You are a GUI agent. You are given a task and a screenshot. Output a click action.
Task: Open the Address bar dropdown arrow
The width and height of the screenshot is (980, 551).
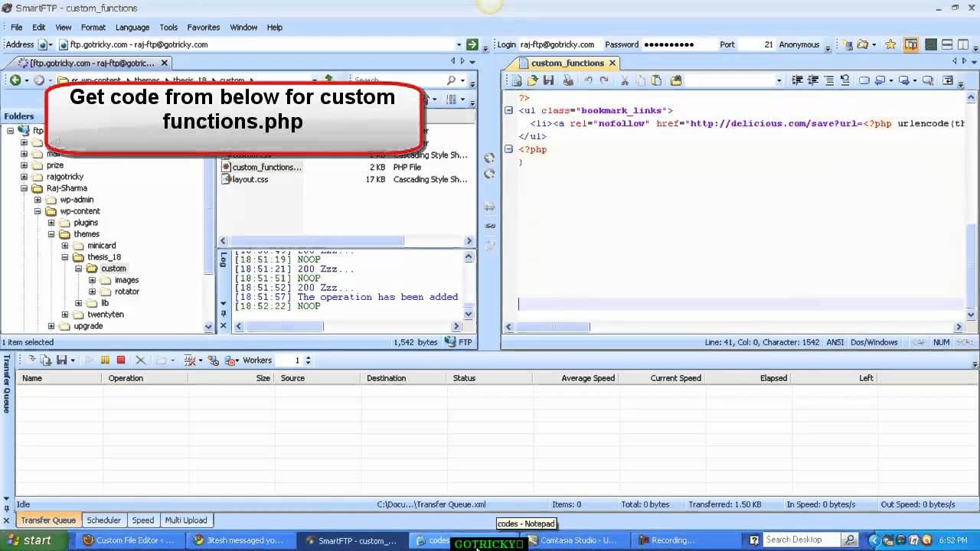coord(459,44)
